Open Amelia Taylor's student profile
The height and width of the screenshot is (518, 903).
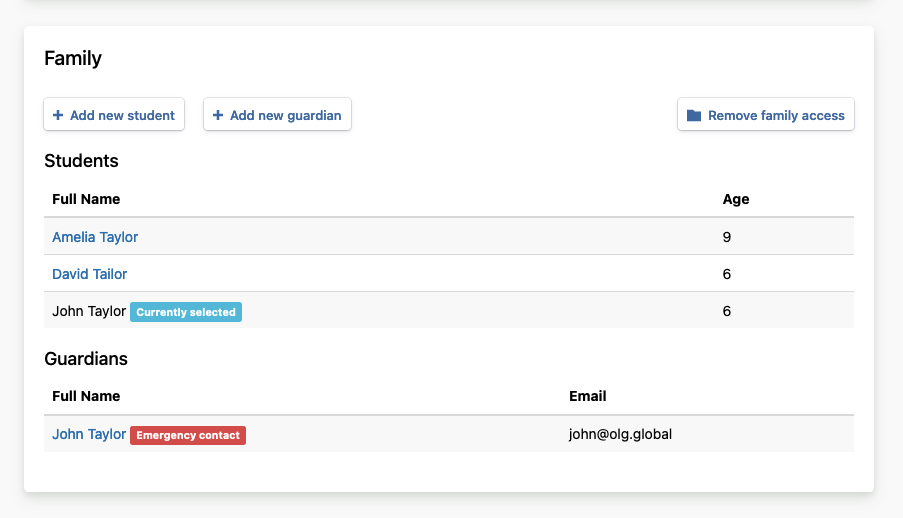[x=95, y=237]
